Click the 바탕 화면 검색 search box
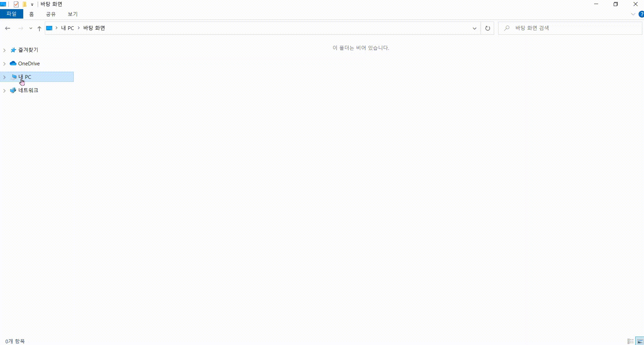Screen dimensions: 644x345 coord(570,28)
